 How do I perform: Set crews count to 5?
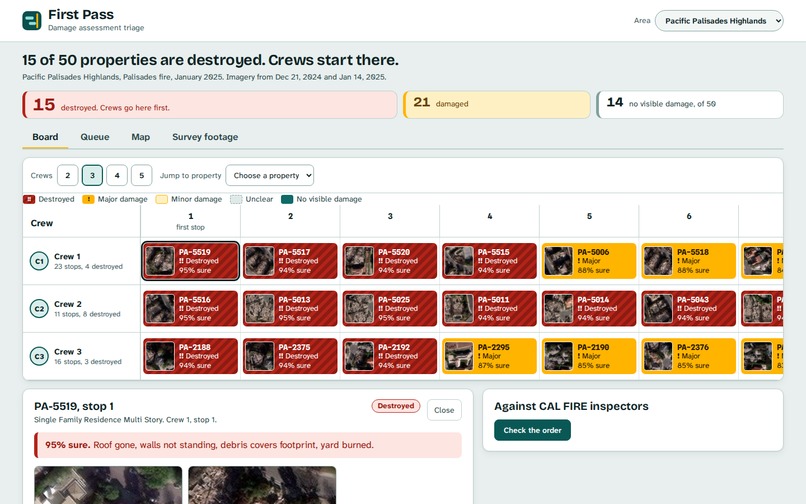coord(141,175)
